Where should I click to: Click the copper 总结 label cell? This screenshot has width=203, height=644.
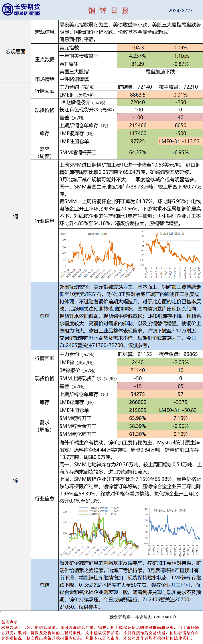[x=45, y=316]
